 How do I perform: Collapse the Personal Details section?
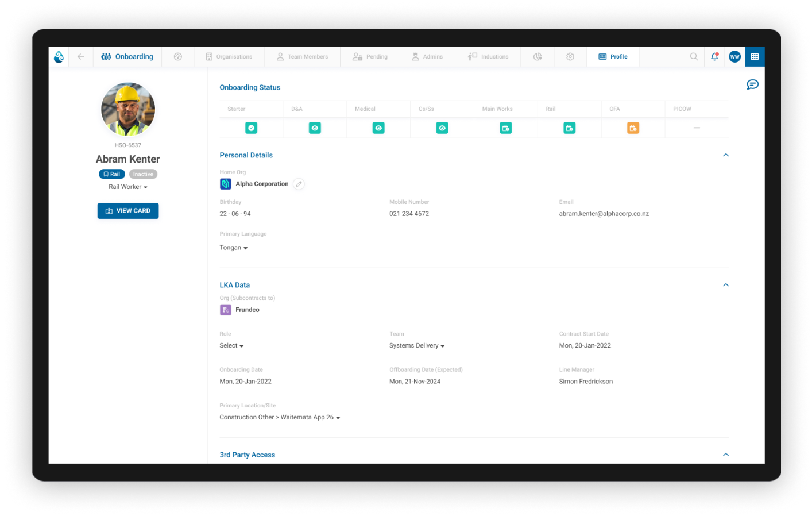(726, 155)
